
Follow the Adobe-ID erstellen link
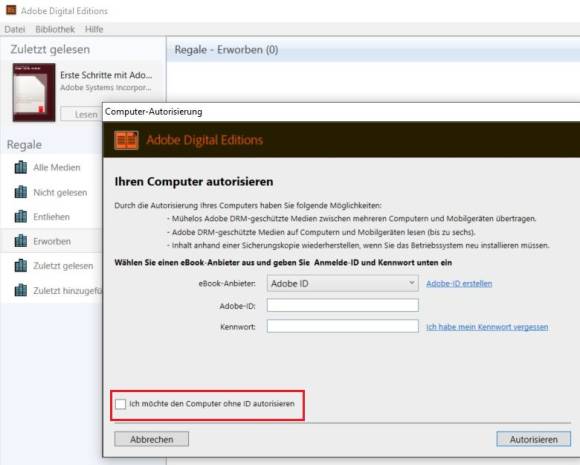pos(459,284)
